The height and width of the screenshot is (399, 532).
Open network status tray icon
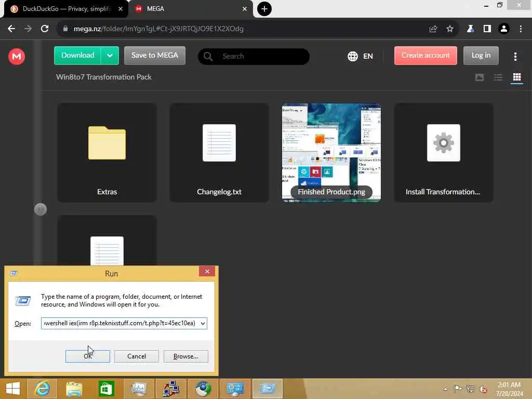click(x=470, y=389)
